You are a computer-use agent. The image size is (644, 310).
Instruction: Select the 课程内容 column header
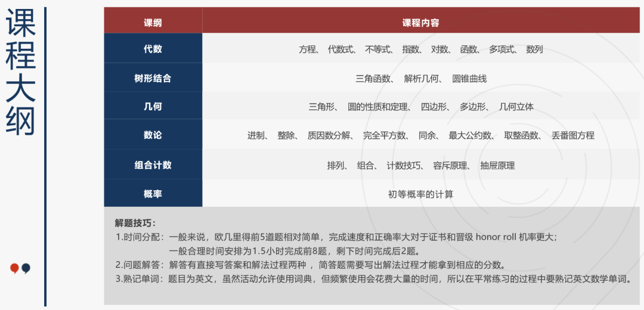421,20
